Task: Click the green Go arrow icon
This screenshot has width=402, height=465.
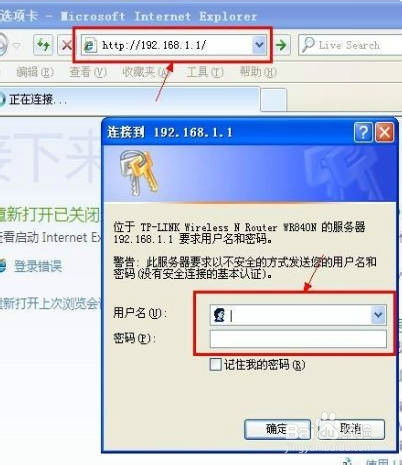Action: [x=282, y=45]
